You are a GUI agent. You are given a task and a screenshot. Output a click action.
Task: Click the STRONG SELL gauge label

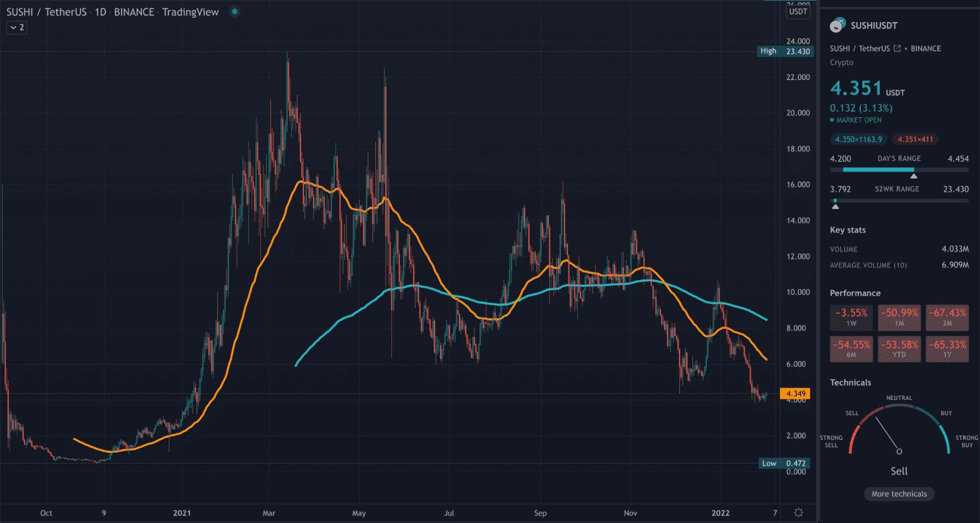831,442
